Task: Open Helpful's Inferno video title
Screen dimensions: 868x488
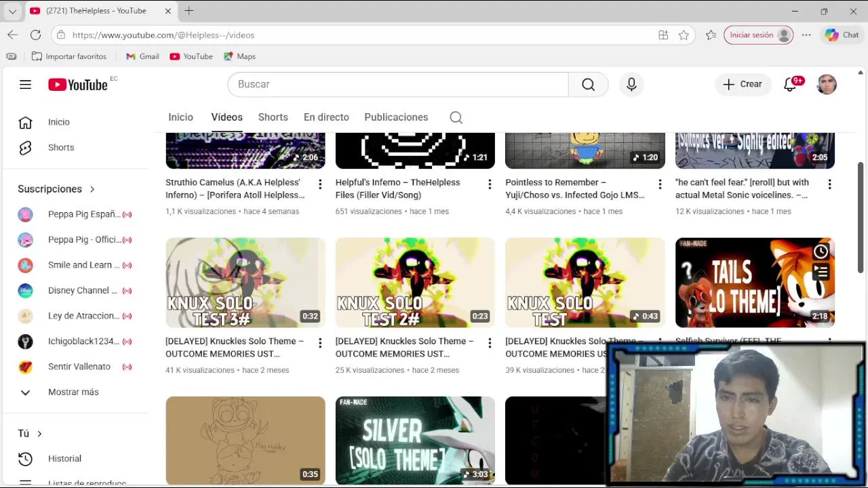Action: pos(397,188)
